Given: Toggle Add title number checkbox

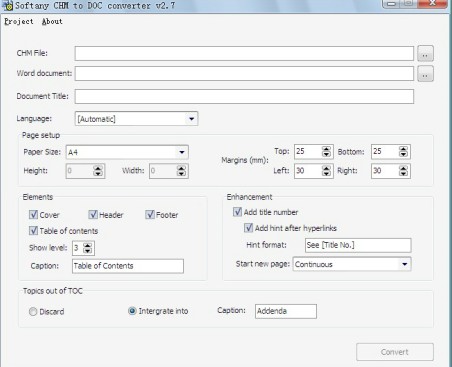Looking at the screenshot, I should click(237, 212).
